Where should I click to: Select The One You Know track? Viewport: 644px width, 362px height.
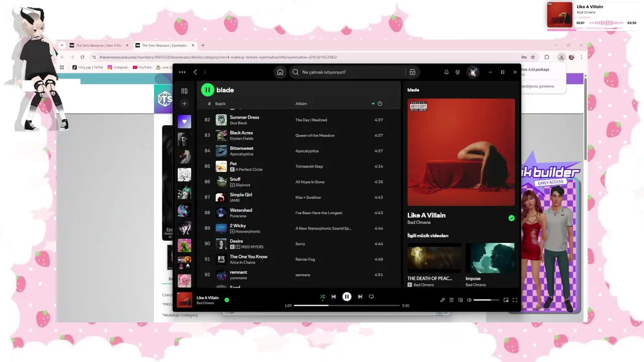coord(299,259)
